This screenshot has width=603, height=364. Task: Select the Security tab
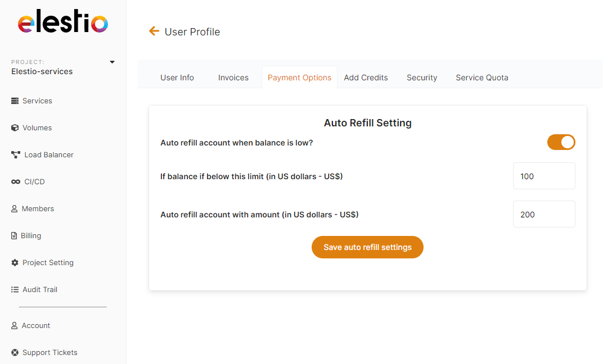[x=422, y=78]
